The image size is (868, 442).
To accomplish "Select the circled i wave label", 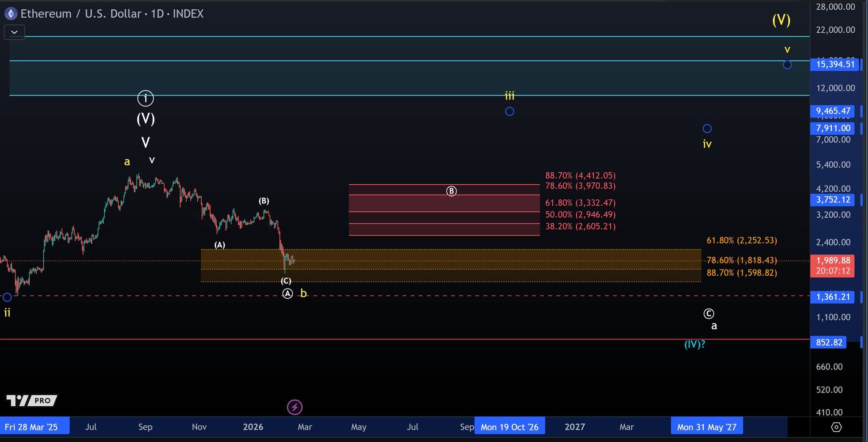I will pyautogui.click(x=146, y=98).
